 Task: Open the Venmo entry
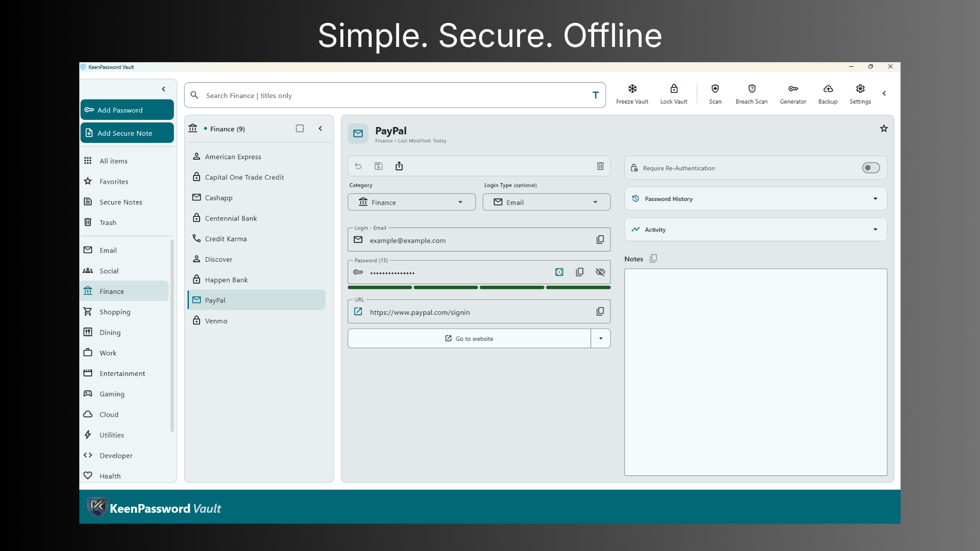point(257,320)
